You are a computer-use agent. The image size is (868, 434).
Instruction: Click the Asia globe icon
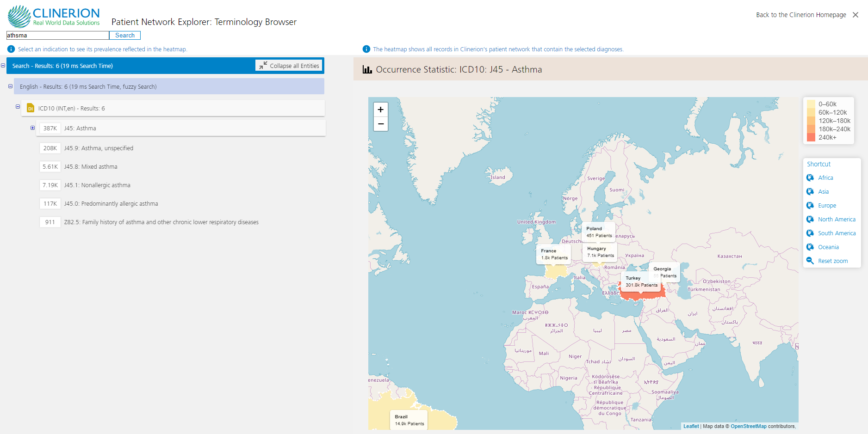coord(810,191)
